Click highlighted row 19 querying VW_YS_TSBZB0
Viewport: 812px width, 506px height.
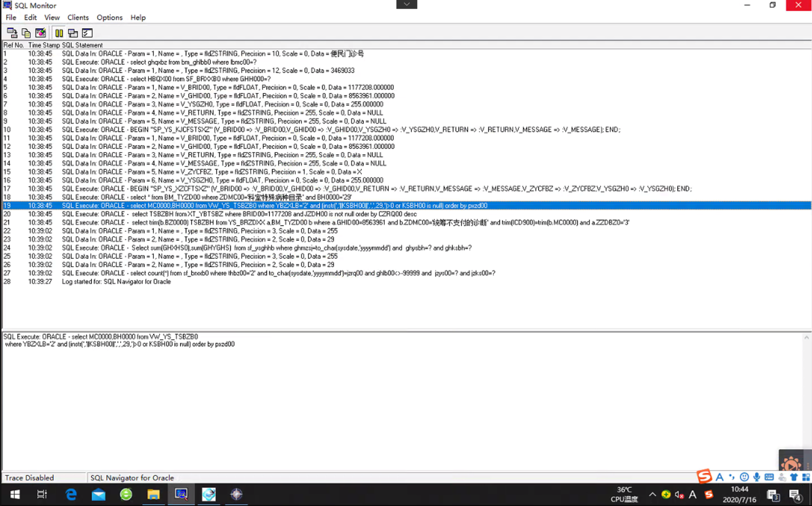[407, 205]
